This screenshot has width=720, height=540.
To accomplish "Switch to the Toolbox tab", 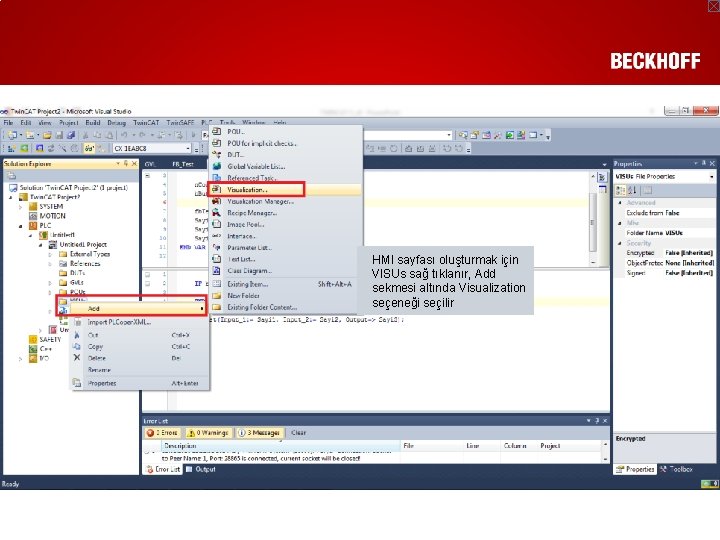I will tap(676, 469).
